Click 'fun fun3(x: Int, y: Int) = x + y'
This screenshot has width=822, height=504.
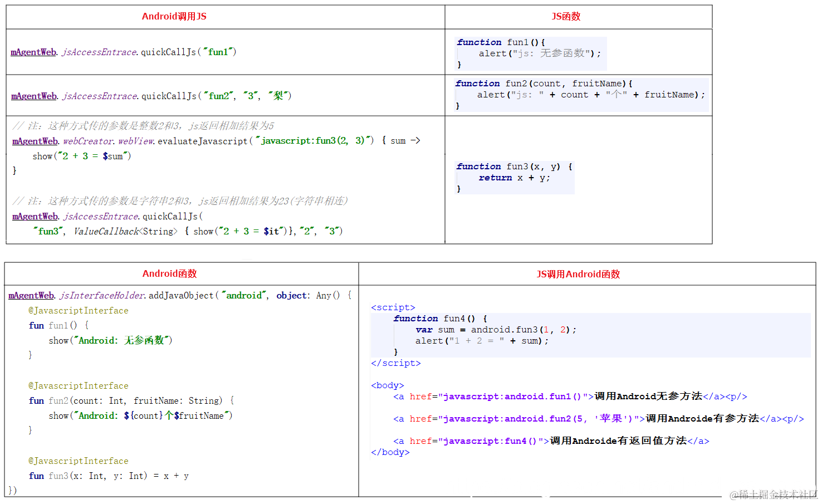(x=109, y=476)
